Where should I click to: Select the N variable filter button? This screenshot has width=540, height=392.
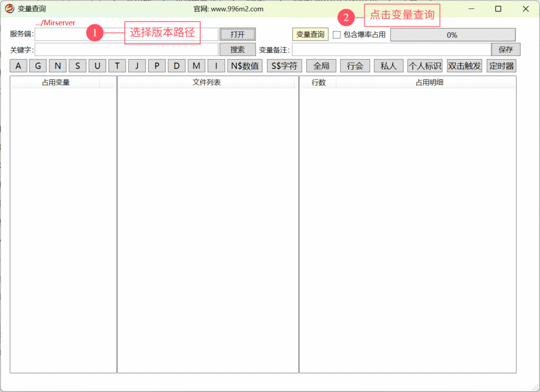click(57, 66)
